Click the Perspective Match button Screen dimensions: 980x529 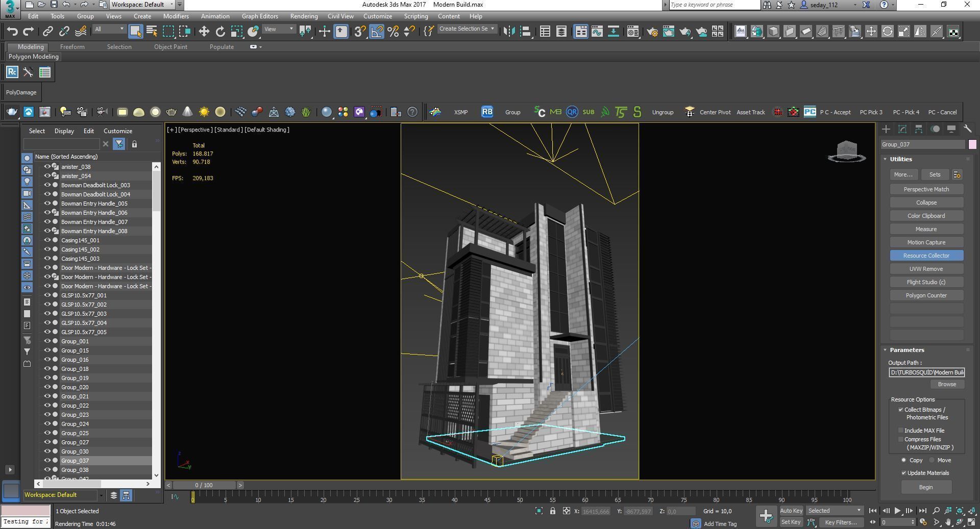coord(926,189)
